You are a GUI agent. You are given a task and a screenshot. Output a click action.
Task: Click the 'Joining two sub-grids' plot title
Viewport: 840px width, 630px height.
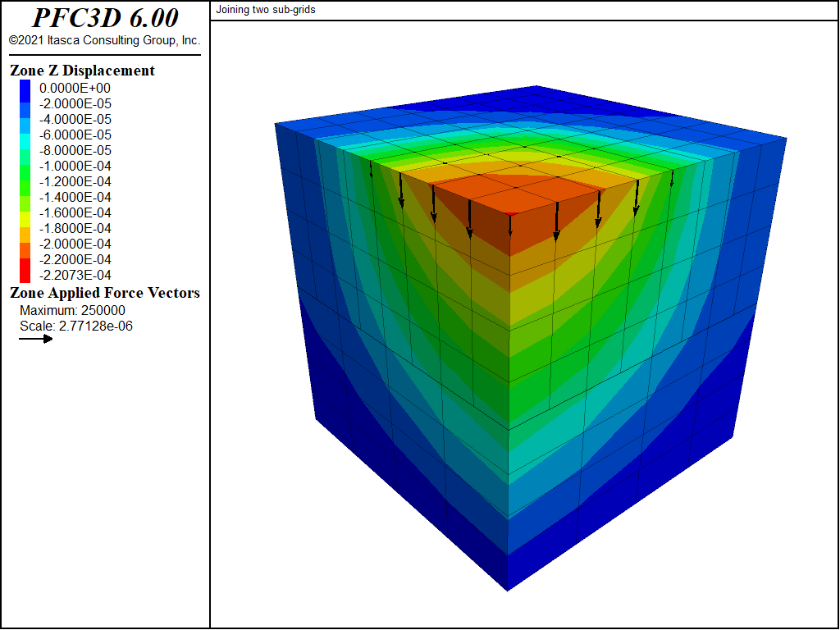point(266,10)
